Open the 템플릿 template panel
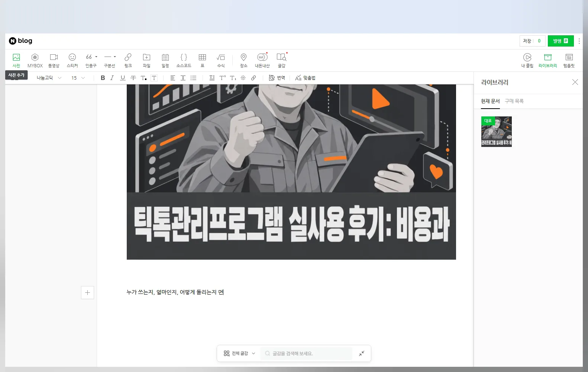 click(569, 60)
